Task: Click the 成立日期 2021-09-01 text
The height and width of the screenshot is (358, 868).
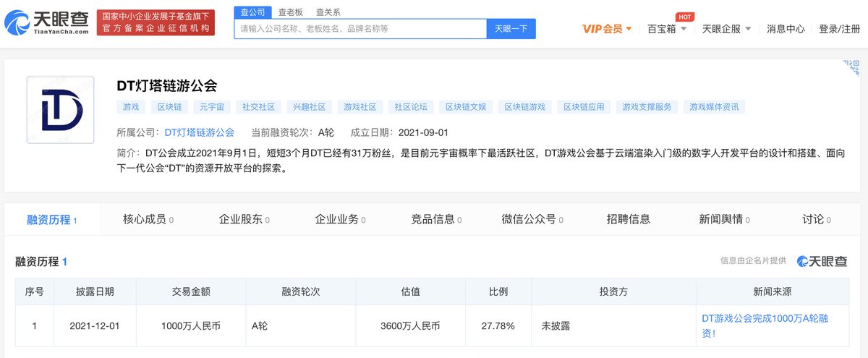Action: point(399,132)
